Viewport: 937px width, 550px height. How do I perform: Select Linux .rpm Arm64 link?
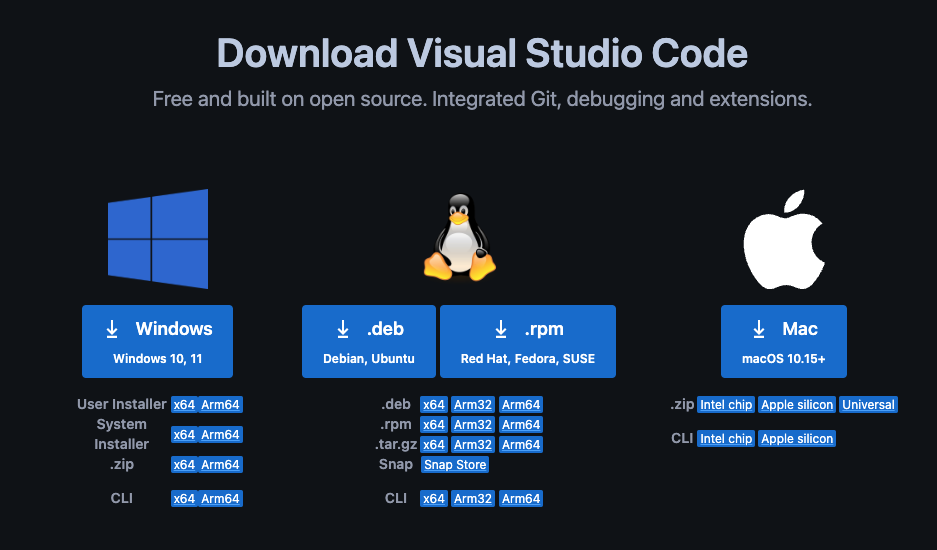pos(521,424)
